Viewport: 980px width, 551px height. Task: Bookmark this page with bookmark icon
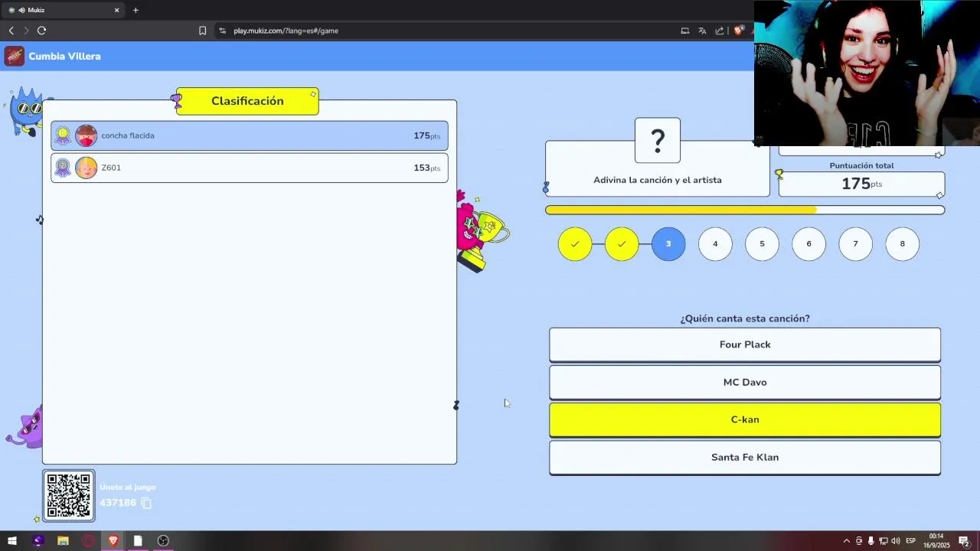pyautogui.click(x=202, y=31)
